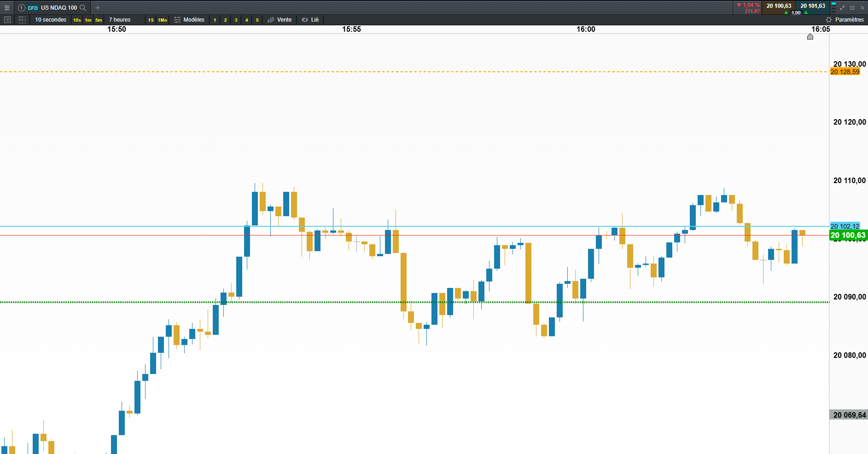This screenshot has height=454, width=868.
Task: Click the home marker below 16:05
Action: pos(810,37)
